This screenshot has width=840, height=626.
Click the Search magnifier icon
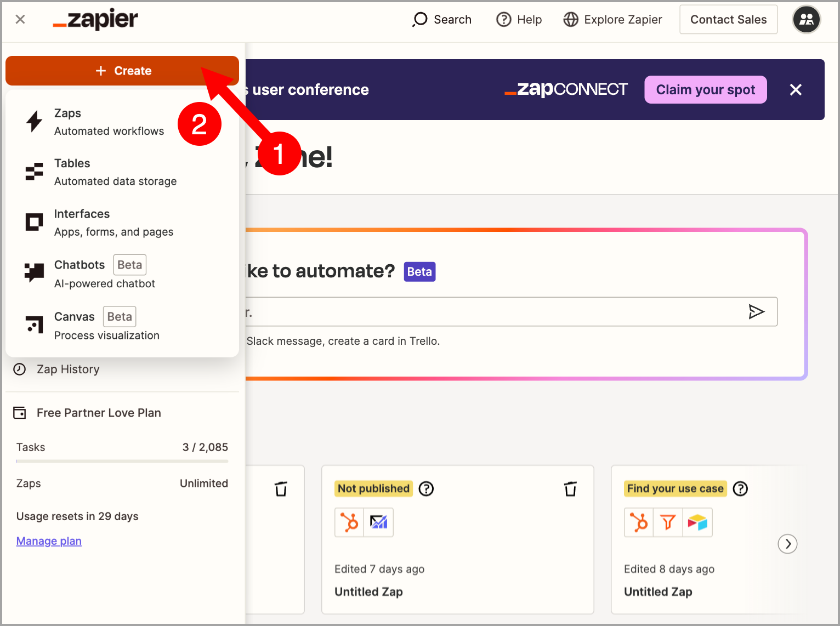420,20
